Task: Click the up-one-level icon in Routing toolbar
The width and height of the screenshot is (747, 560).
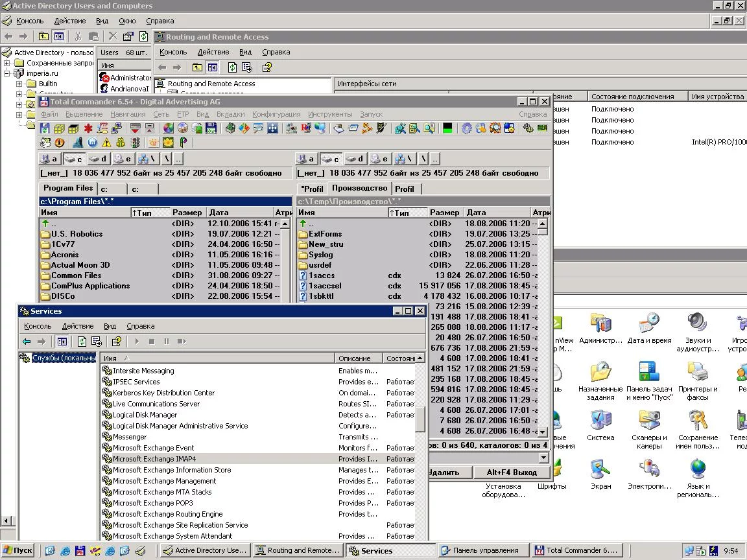Action: coord(197,67)
